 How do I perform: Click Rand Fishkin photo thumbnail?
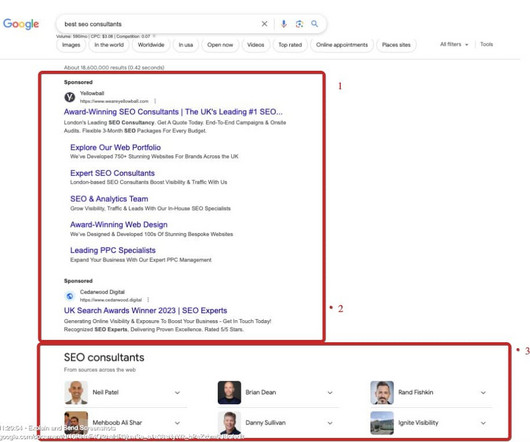coord(382,393)
